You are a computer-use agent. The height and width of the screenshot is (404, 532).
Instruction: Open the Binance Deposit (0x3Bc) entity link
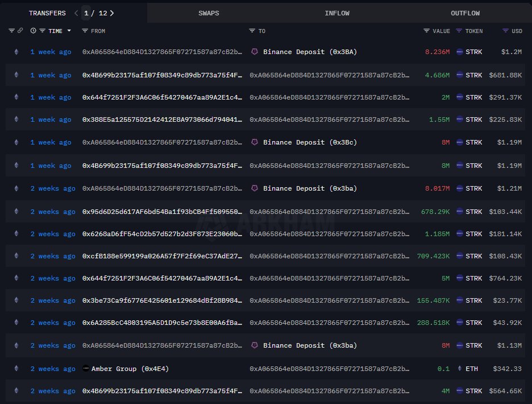pos(310,142)
